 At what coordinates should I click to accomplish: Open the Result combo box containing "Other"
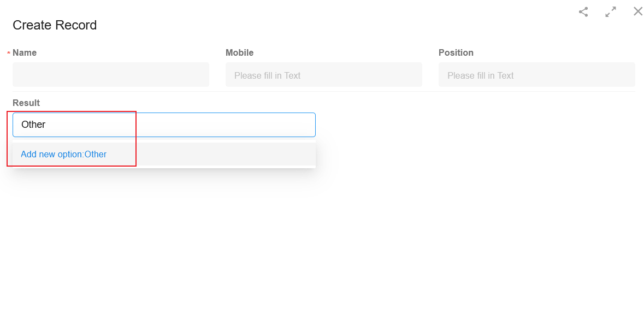click(164, 125)
